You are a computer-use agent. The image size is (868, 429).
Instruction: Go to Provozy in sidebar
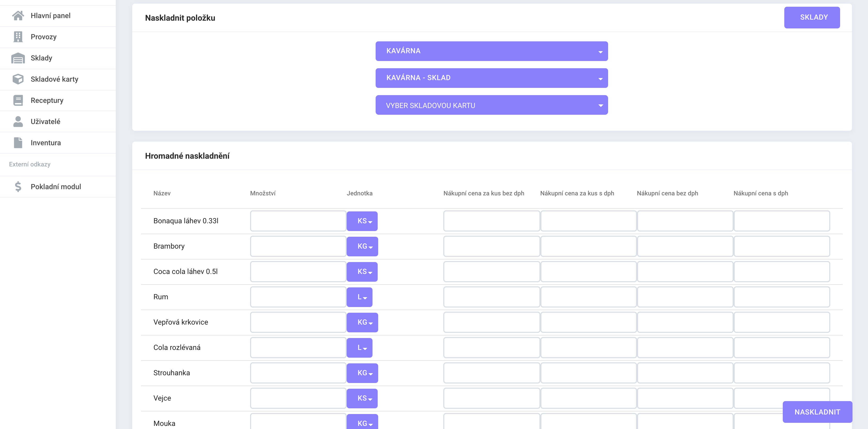(x=58, y=37)
